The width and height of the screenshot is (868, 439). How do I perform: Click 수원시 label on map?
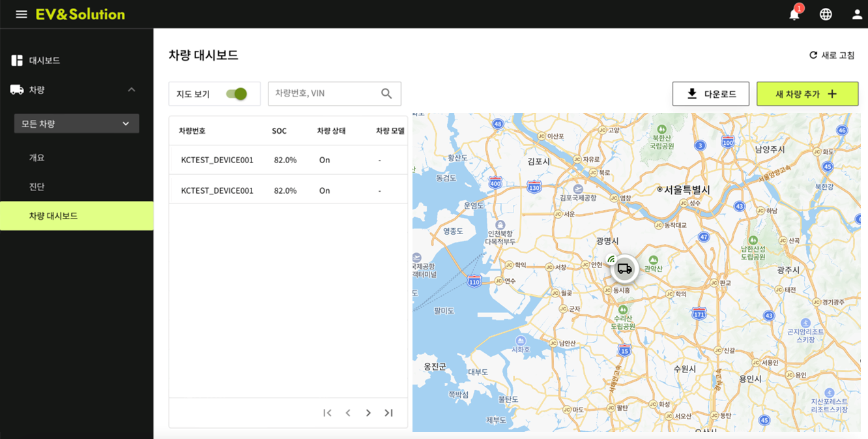[685, 369]
